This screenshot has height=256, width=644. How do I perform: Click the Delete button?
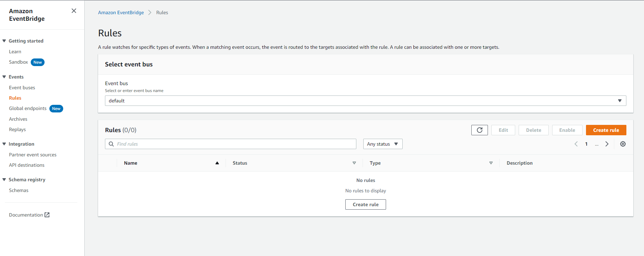534,130
